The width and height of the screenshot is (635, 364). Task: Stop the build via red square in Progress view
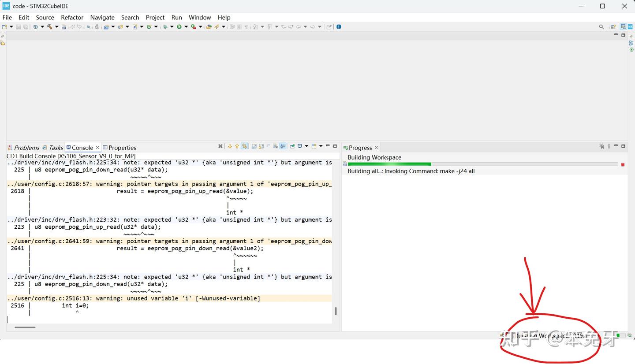click(623, 164)
